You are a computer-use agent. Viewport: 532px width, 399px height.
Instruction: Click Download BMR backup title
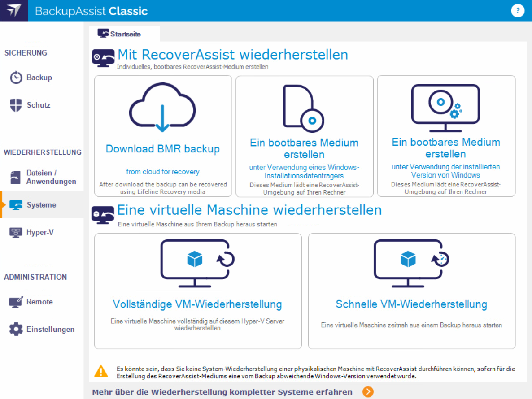162,149
